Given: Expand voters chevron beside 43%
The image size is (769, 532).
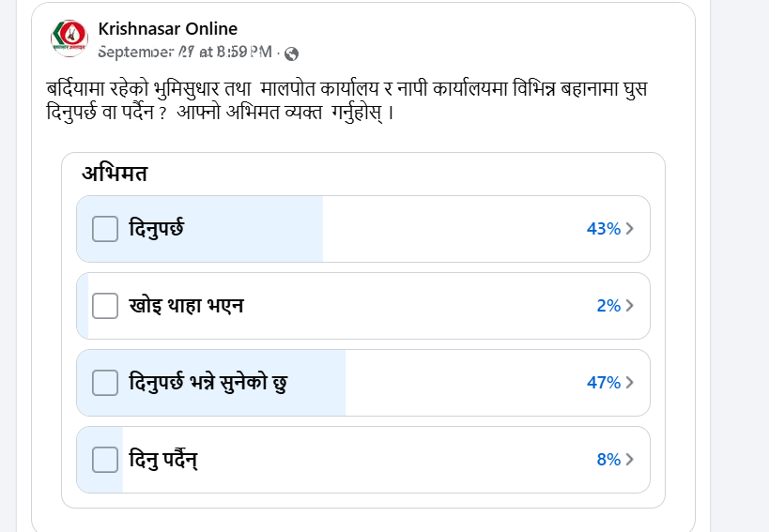Looking at the screenshot, I should [x=630, y=229].
